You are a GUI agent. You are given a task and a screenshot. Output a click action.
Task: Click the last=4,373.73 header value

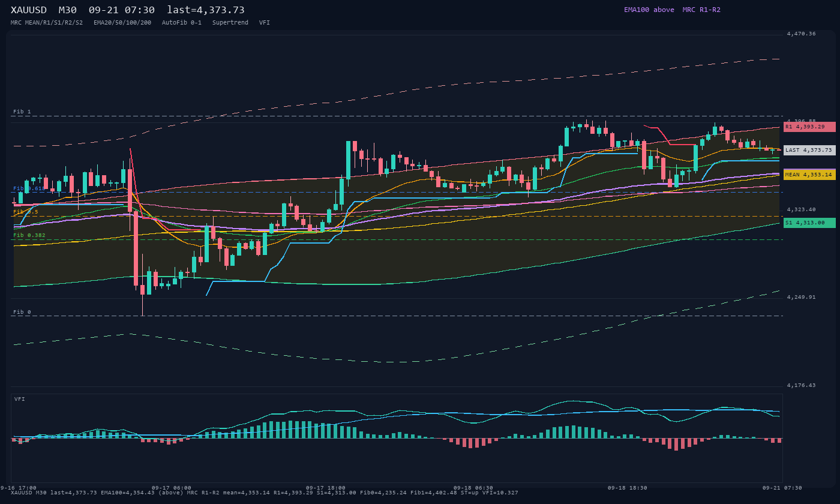[x=206, y=10]
